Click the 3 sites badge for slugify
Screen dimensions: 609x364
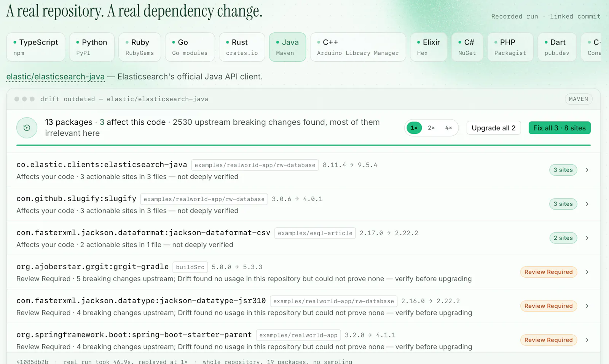point(563,204)
